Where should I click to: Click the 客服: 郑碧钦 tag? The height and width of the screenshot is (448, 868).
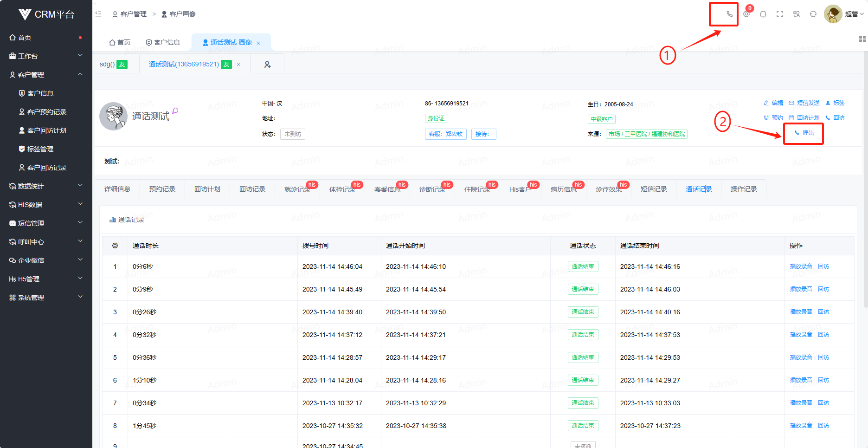click(446, 134)
